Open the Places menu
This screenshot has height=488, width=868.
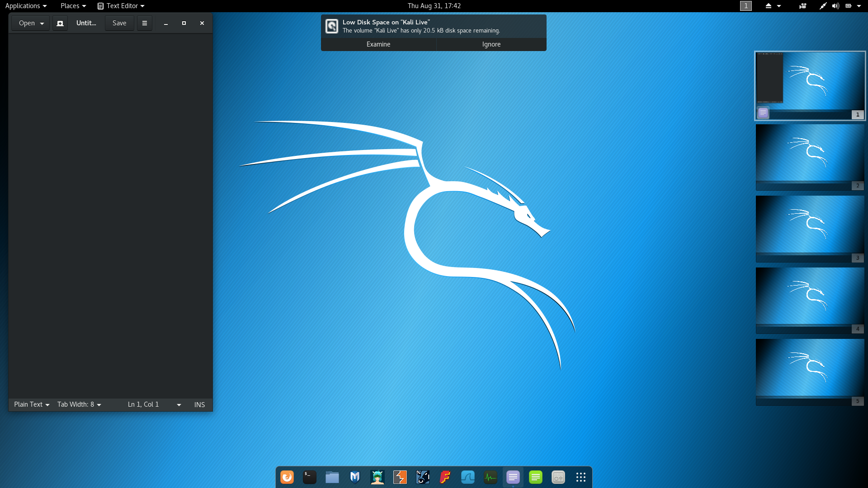point(73,6)
